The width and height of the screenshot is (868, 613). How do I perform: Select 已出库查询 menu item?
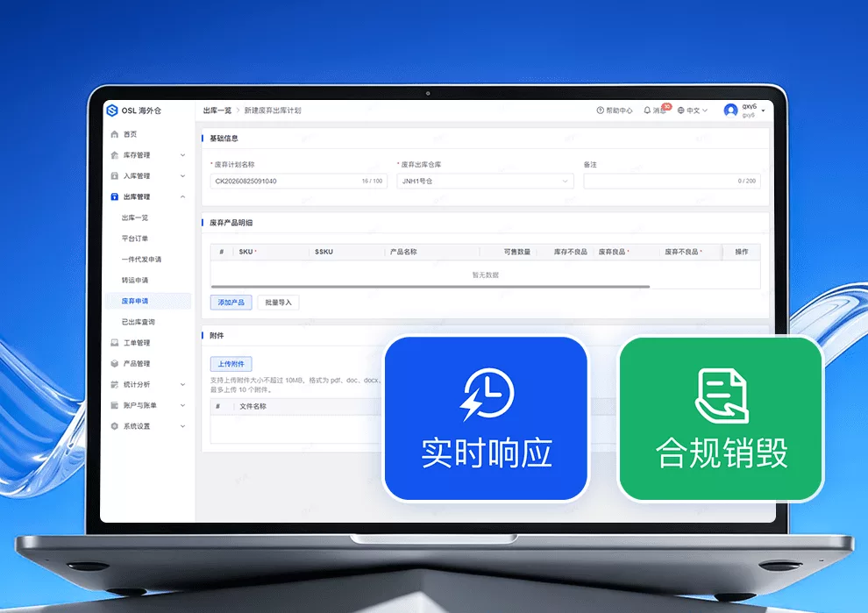(138, 322)
